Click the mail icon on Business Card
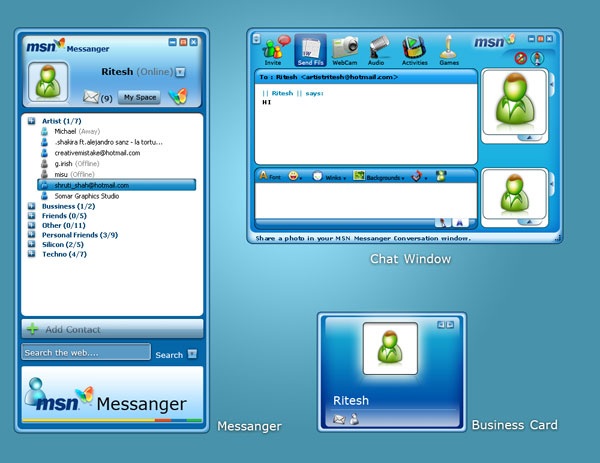The image size is (600, 463). 339,419
